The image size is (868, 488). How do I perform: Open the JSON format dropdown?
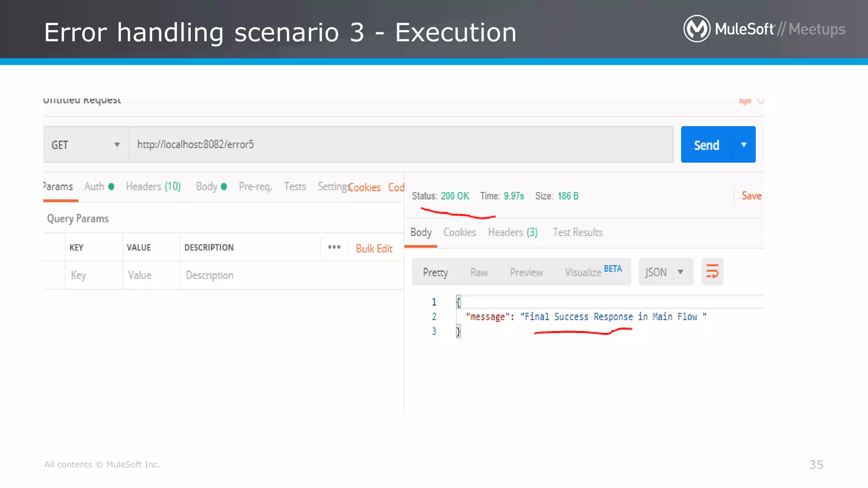point(666,272)
